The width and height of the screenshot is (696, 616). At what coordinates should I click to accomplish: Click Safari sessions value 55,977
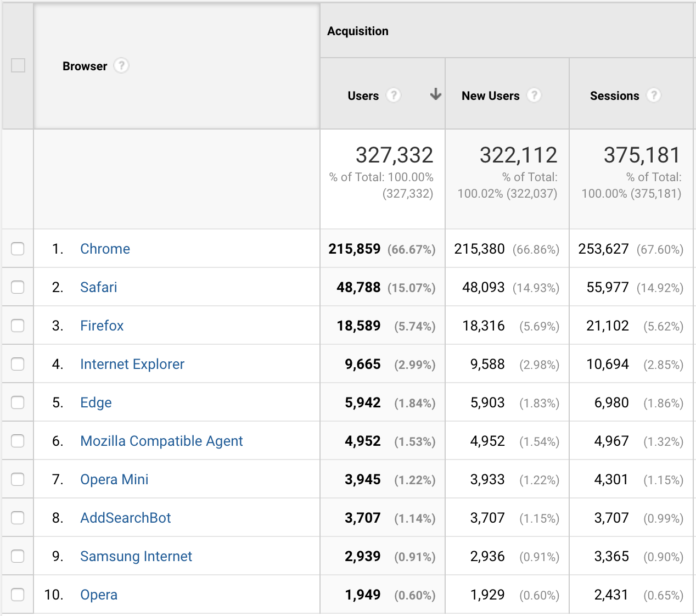pyautogui.click(x=608, y=287)
